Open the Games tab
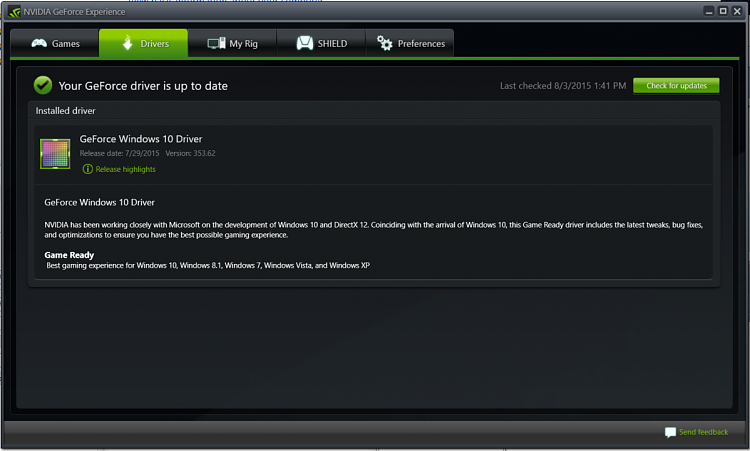Viewport: 750px width, 451px height. (55, 43)
